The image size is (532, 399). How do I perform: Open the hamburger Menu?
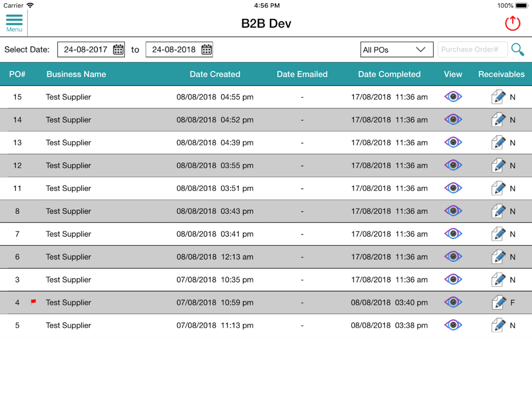pos(14,23)
